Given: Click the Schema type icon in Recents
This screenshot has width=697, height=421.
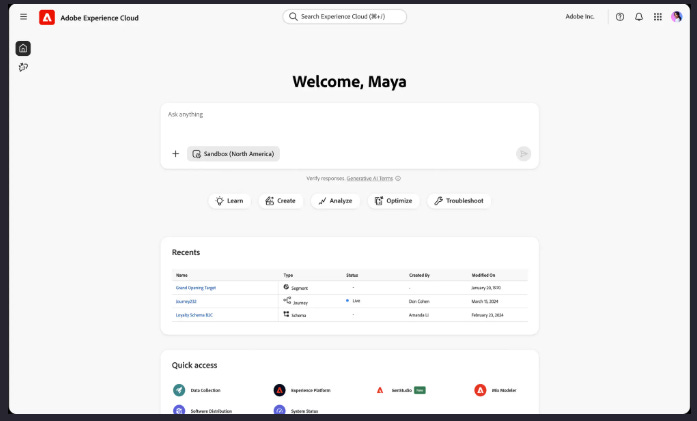Looking at the screenshot, I should pyautogui.click(x=286, y=314).
